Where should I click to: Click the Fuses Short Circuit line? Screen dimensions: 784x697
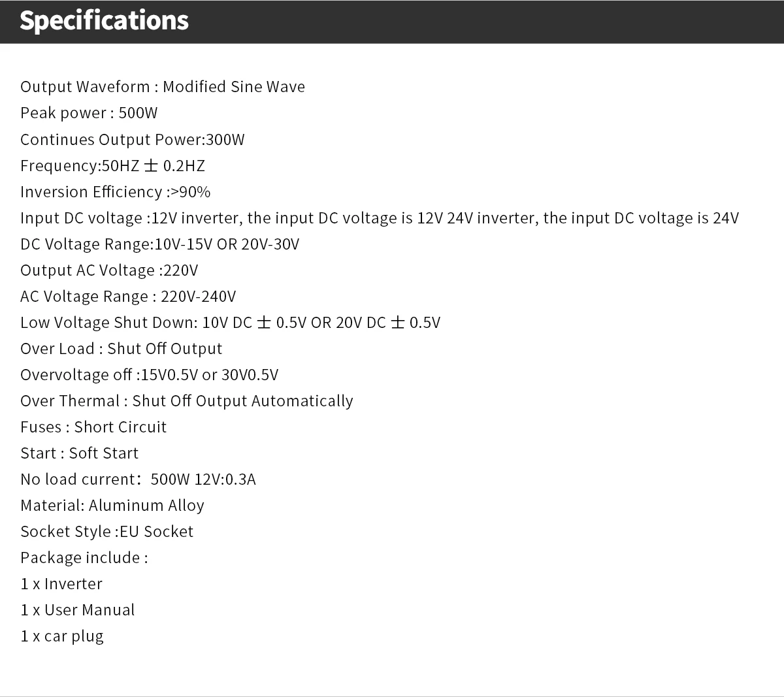(93, 427)
